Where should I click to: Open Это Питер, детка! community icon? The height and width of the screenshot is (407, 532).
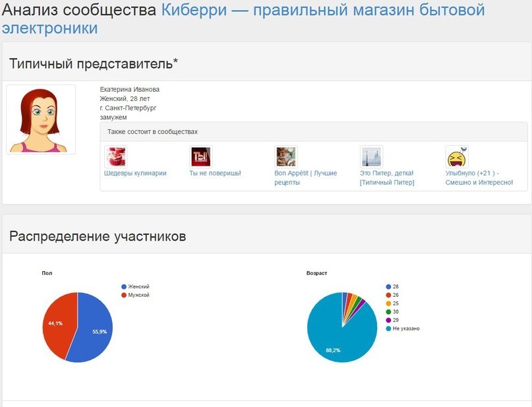371,156
